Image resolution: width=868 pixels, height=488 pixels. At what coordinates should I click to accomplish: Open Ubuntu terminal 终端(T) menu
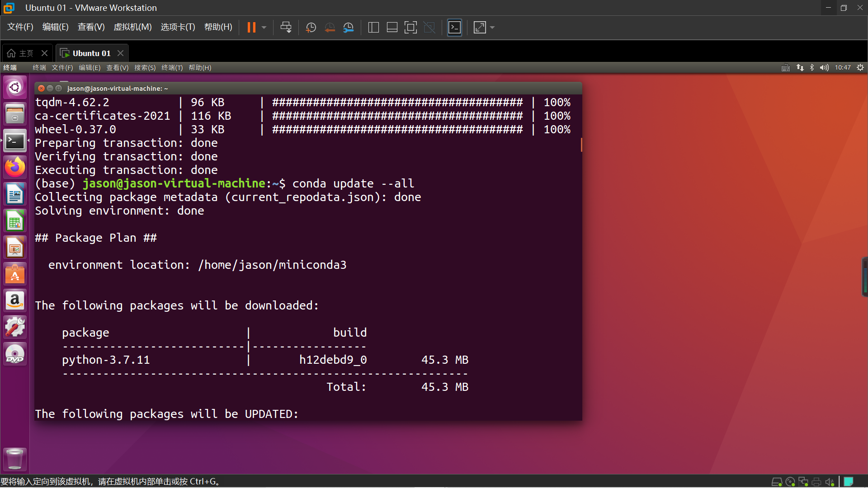172,68
